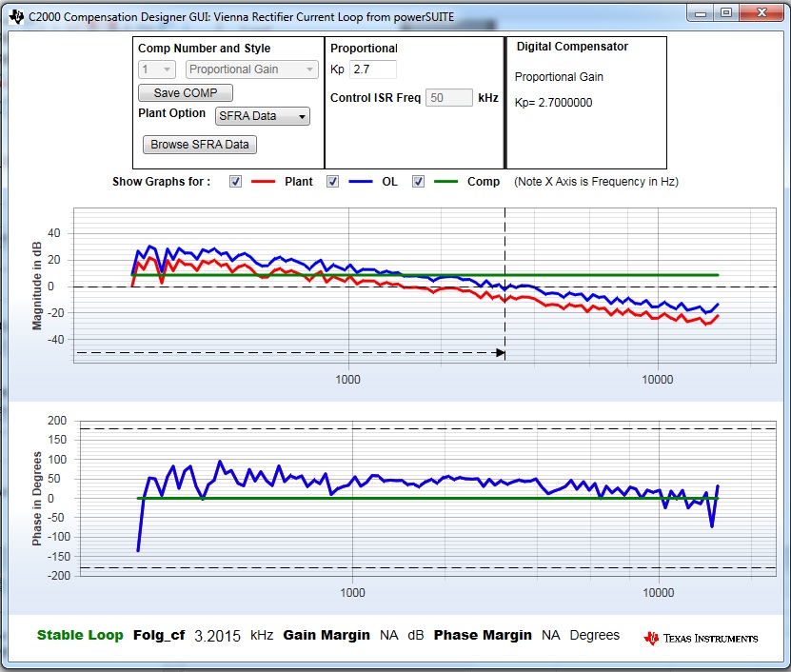Click the crossover arrow marker on magnitude plot
This screenshot has height=672, width=791.
501,352
